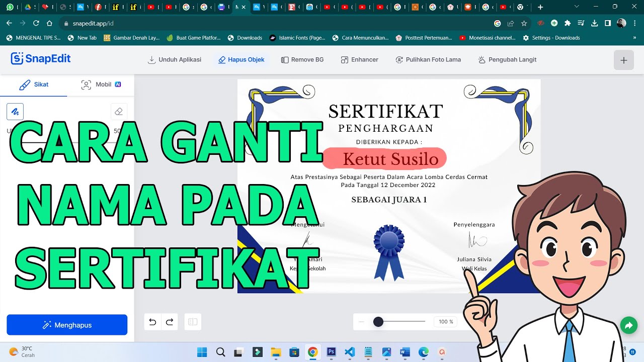This screenshot has width=644, height=362.
Task: Open the browser downloads icon
Action: [594, 23]
